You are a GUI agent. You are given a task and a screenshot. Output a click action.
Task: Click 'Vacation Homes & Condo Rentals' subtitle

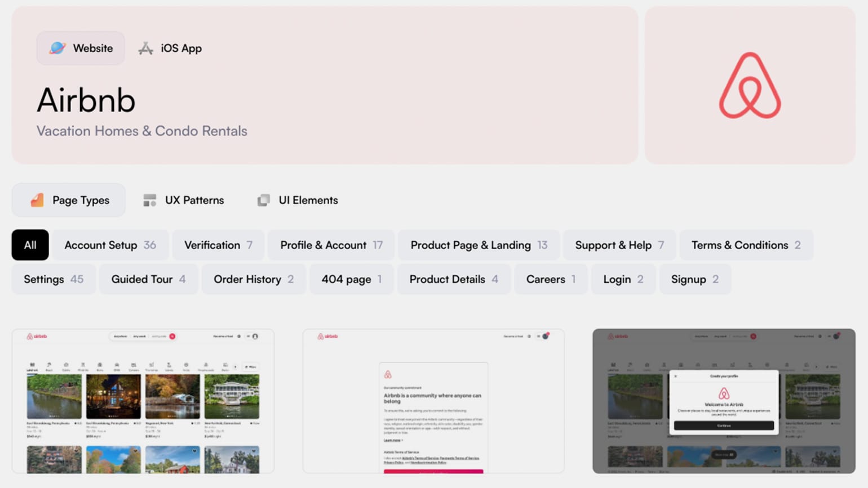coord(142,131)
